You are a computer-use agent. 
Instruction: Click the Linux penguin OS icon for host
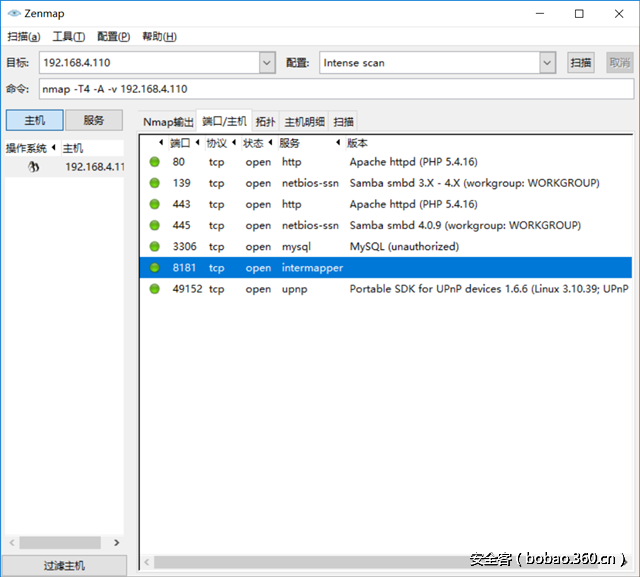33,166
